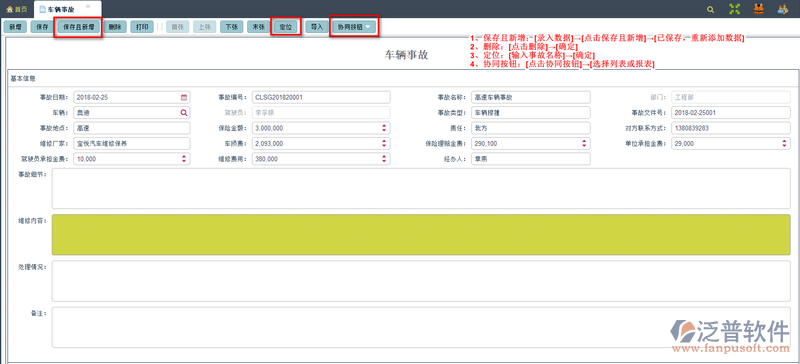Open the calendar picker for 事故日期
800x364 pixels.
pyautogui.click(x=184, y=97)
